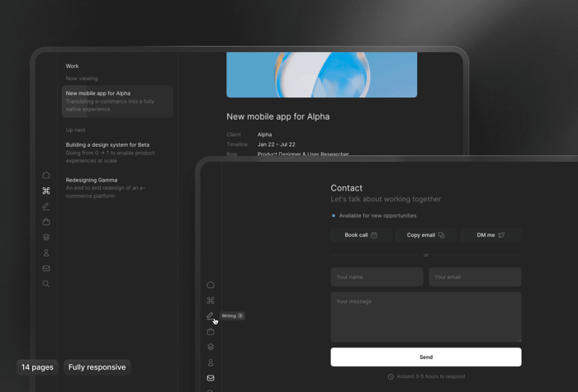Click Let's talk about working together subtitle
This screenshot has height=392, width=578.
386,200
